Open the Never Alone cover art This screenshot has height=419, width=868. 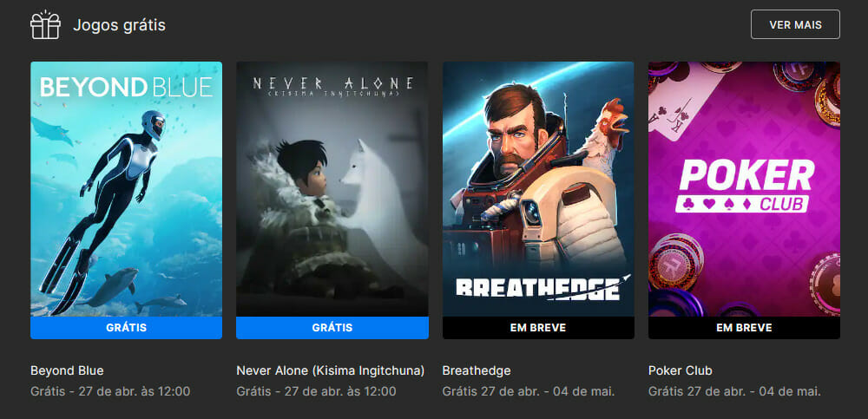pyautogui.click(x=332, y=189)
